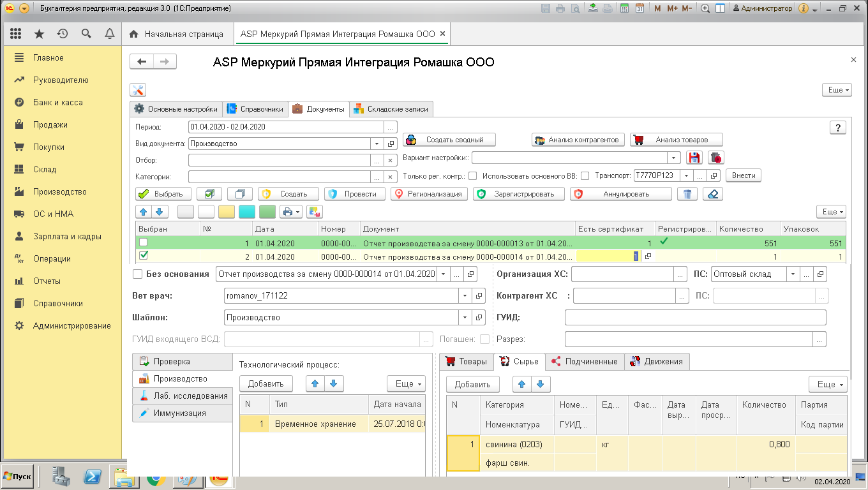Open the Движения tab

657,362
